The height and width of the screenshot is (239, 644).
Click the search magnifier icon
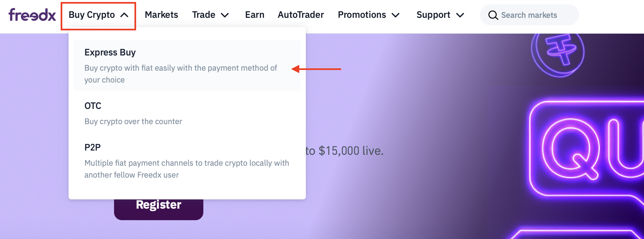tap(493, 15)
